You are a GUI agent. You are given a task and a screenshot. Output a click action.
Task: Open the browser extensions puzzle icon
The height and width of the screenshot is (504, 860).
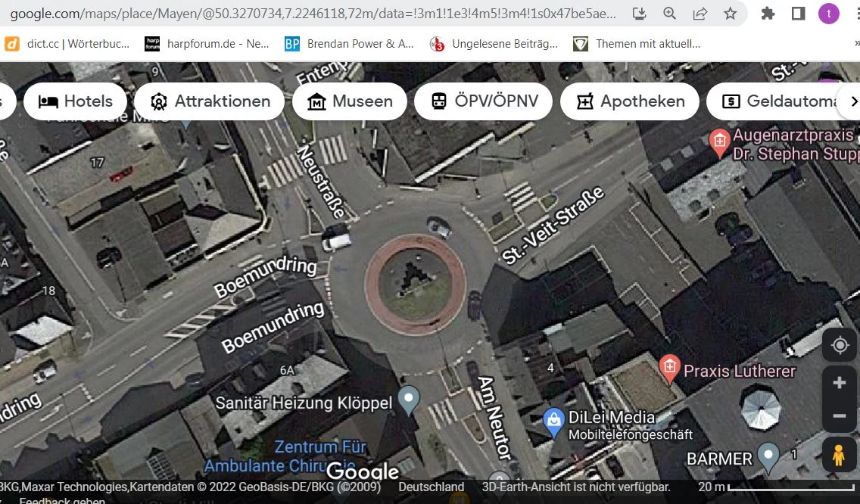768,14
